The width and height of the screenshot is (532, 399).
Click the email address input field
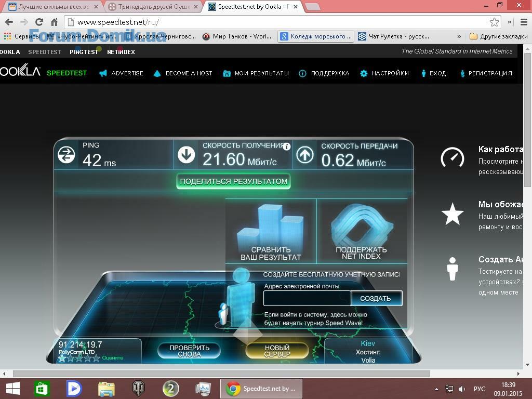307,299
